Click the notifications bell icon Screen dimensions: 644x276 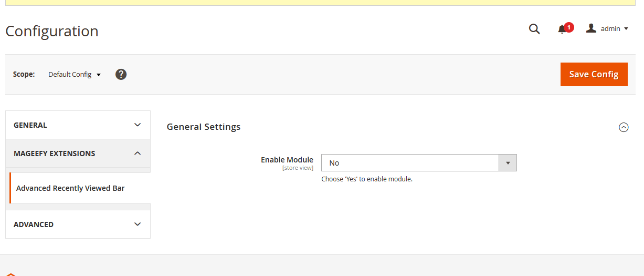[x=562, y=29]
